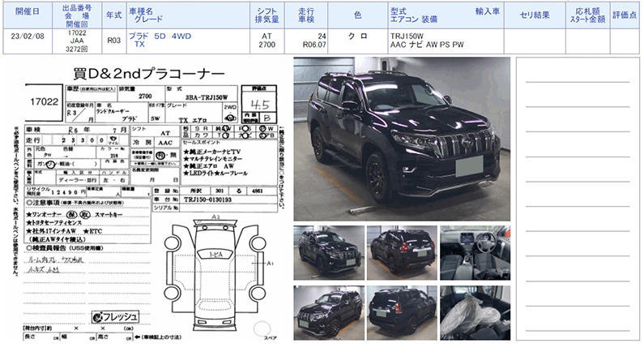Click the クロ color value in table row
This screenshot has width=644, height=352.
358,36
